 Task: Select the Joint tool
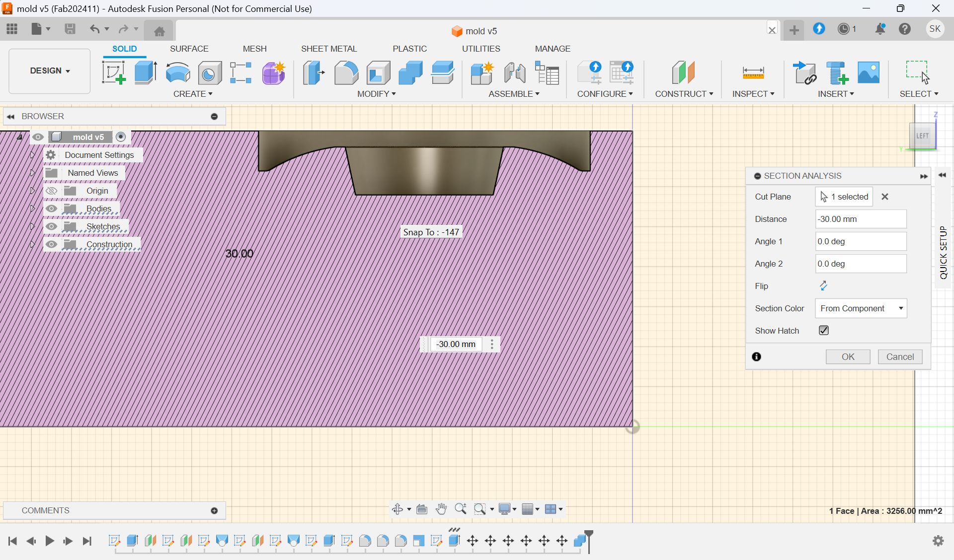pyautogui.click(x=515, y=72)
